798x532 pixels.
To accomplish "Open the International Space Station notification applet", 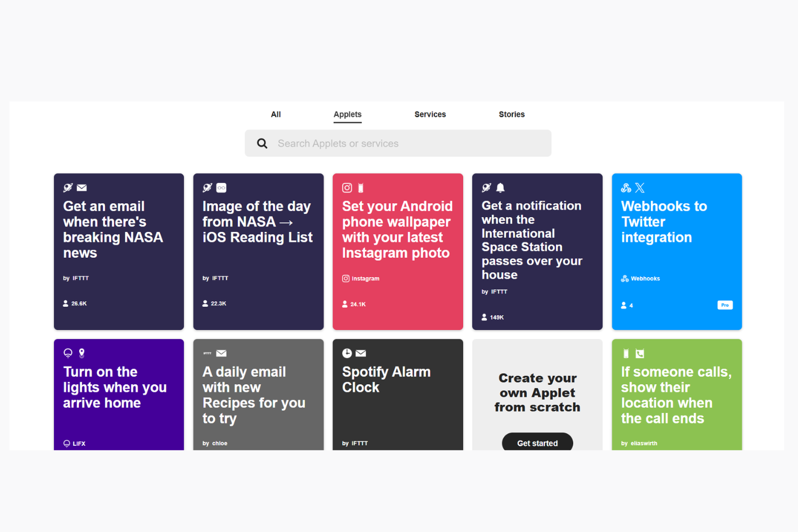I will (537, 252).
